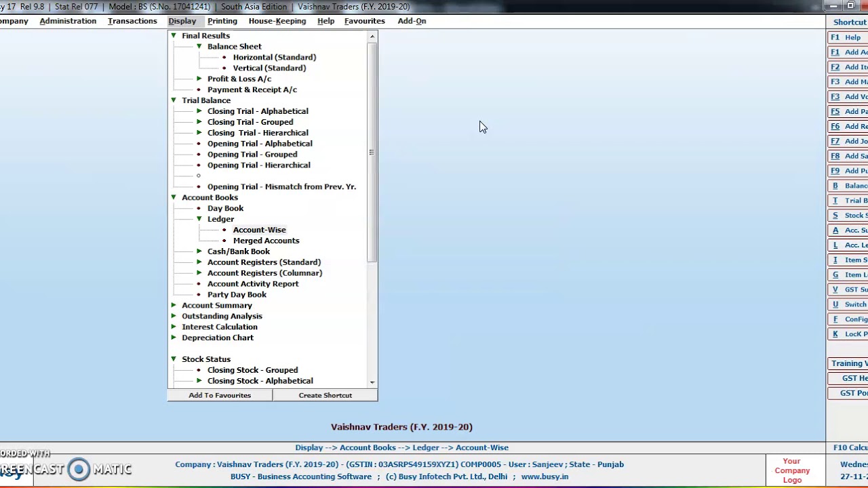Screen dimensions: 868x488
Task: Click the Create Shortcut button
Action: pos(325,395)
